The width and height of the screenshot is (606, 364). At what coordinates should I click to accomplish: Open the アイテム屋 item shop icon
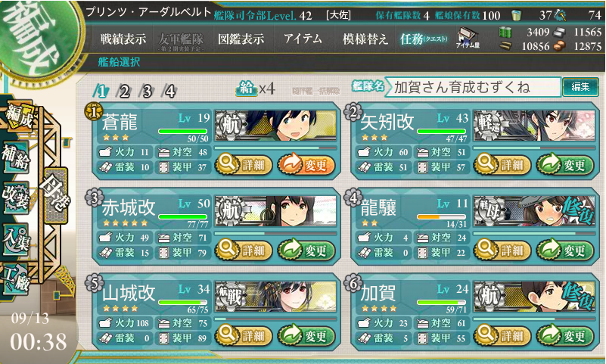pyautogui.click(x=468, y=39)
